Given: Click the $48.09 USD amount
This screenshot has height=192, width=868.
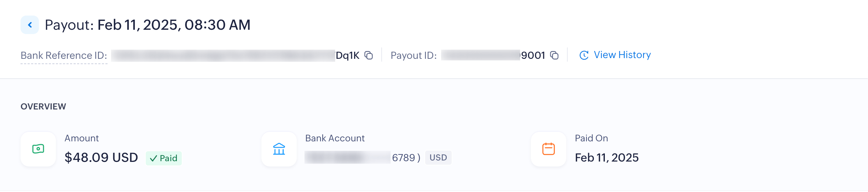Looking at the screenshot, I should click(101, 158).
